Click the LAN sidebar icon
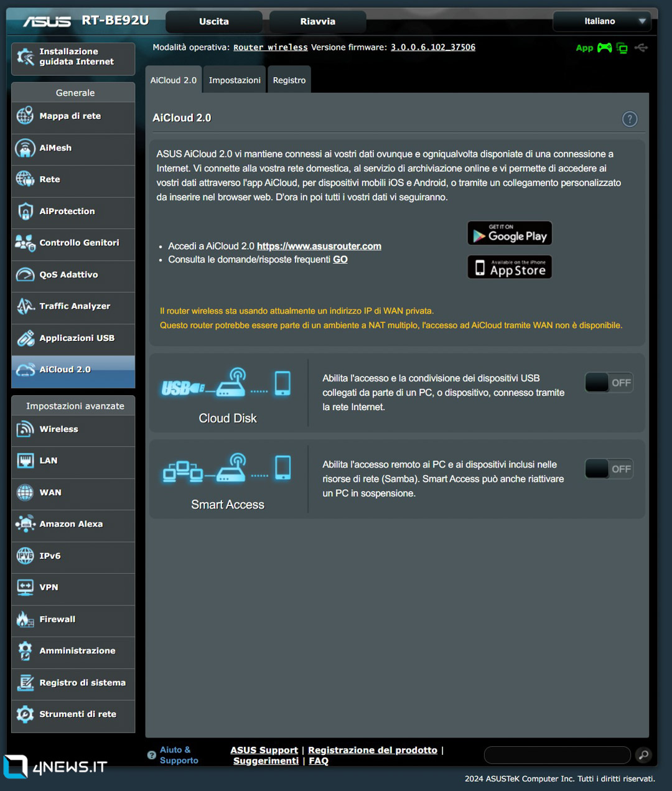The height and width of the screenshot is (791, 672). [26, 461]
